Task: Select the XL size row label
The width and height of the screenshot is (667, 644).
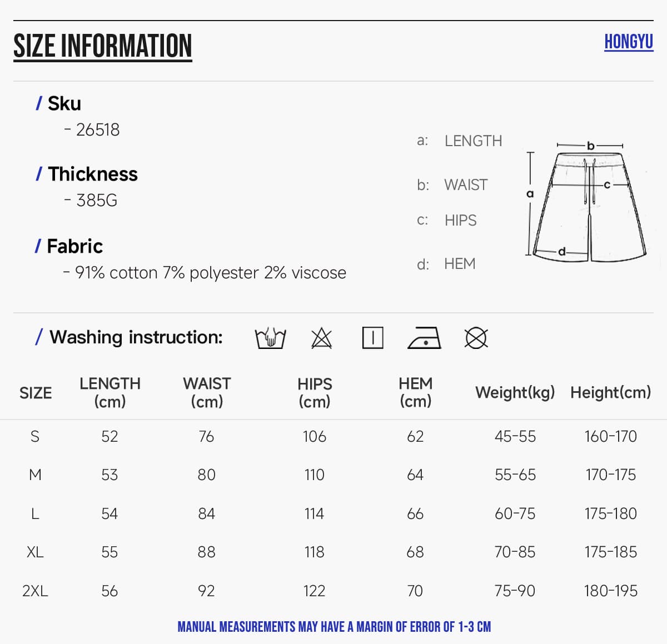Action: click(x=35, y=552)
